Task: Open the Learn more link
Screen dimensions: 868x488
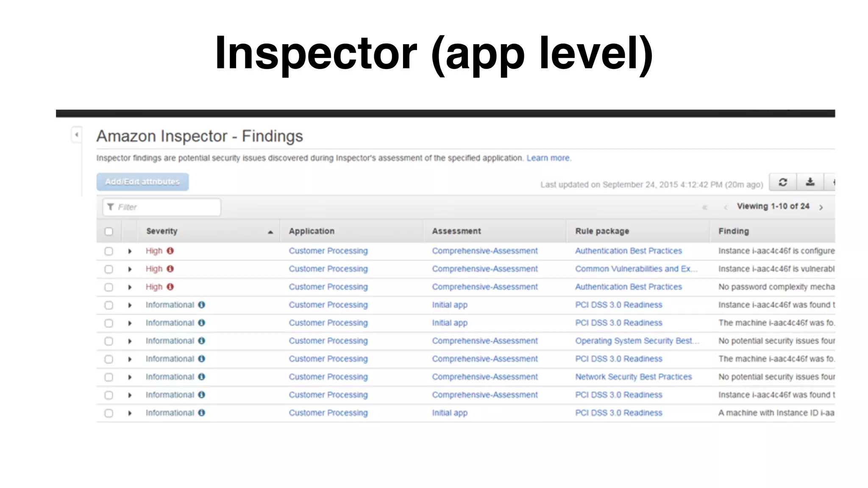Action: tap(548, 158)
